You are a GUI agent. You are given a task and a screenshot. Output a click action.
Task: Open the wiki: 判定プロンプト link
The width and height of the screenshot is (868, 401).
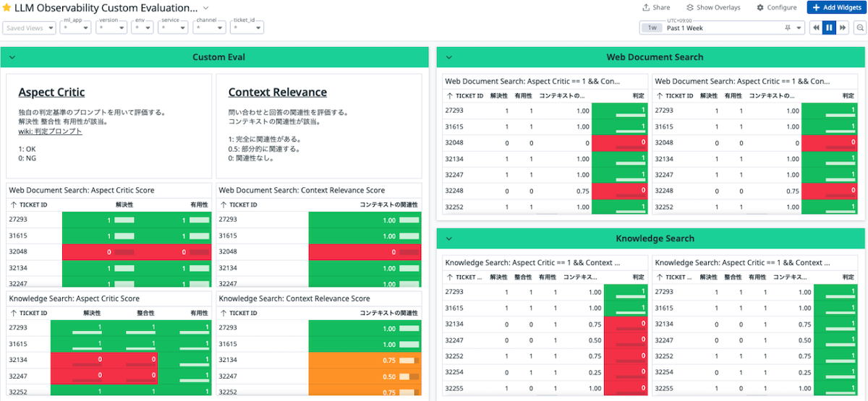click(50, 131)
